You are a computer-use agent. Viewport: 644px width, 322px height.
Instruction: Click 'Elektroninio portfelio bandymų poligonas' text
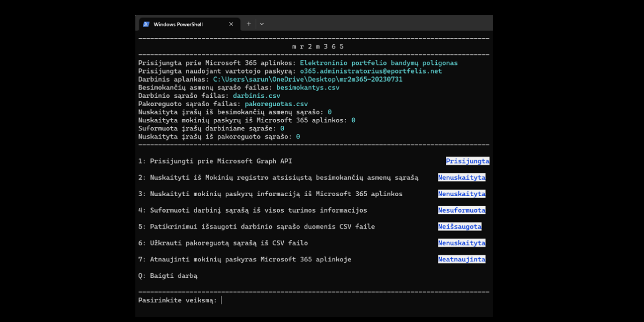(x=379, y=63)
